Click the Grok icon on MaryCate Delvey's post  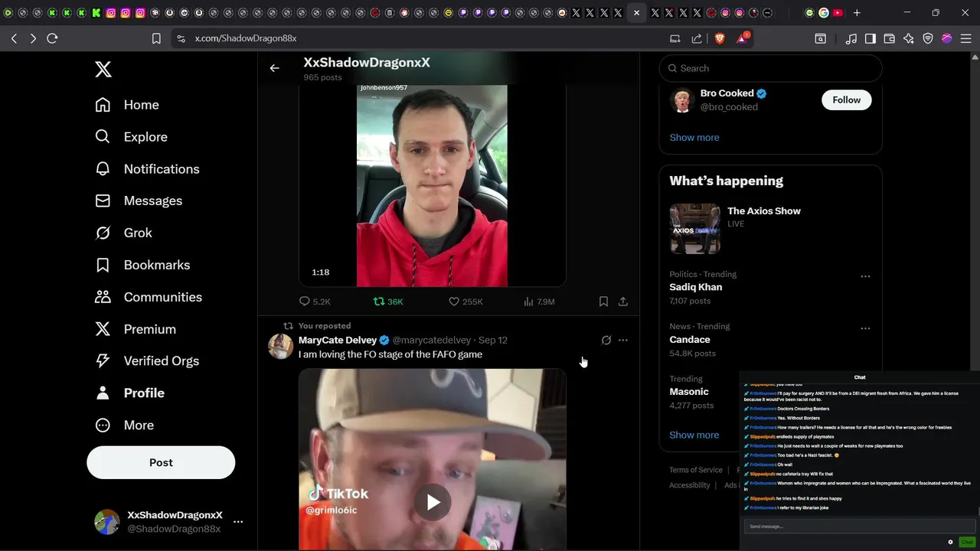(606, 340)
